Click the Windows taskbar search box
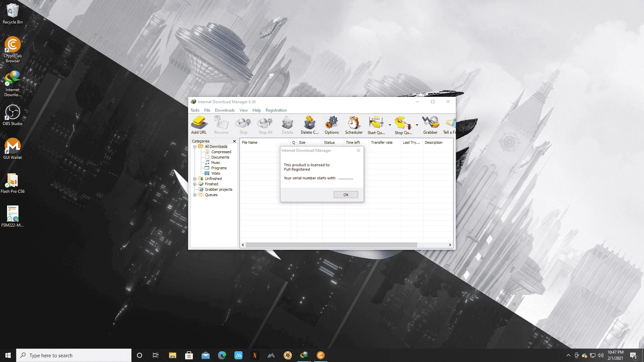 point(74,355)
